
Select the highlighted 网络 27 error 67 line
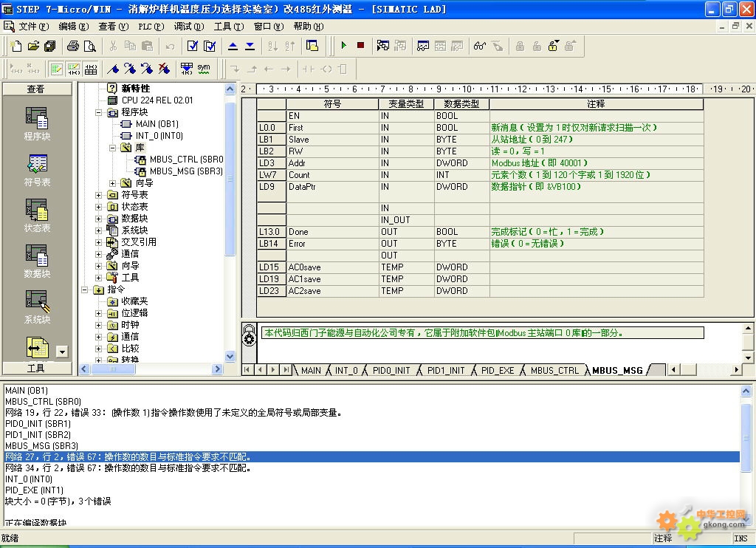click(371, 457)
